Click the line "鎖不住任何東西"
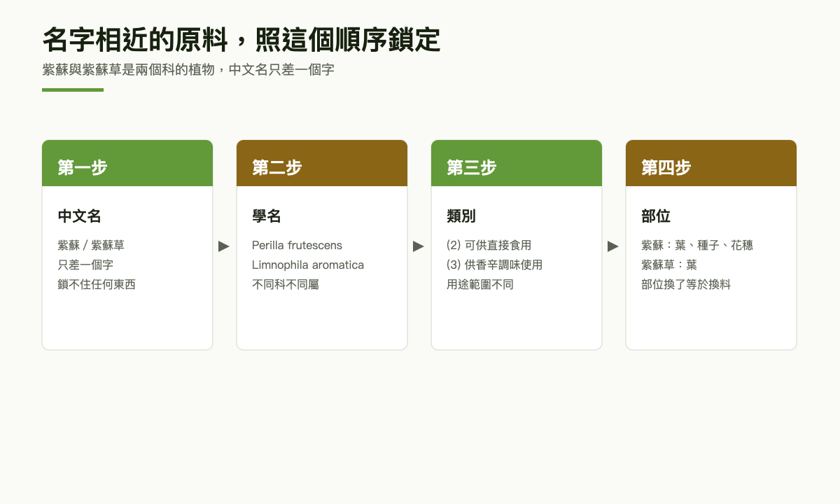Image resolution: width=840 pixels, height=504 pixels. 97,285
